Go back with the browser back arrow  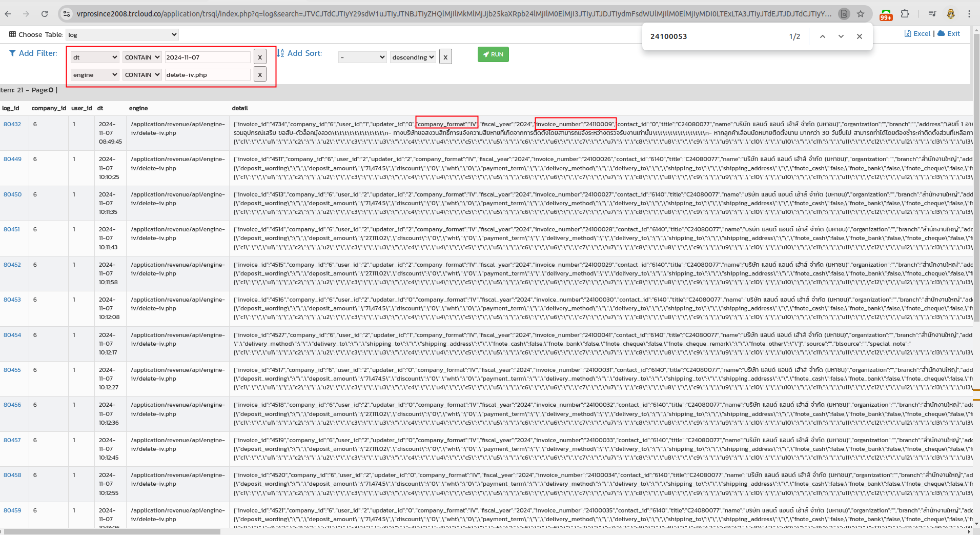point(8,14)
